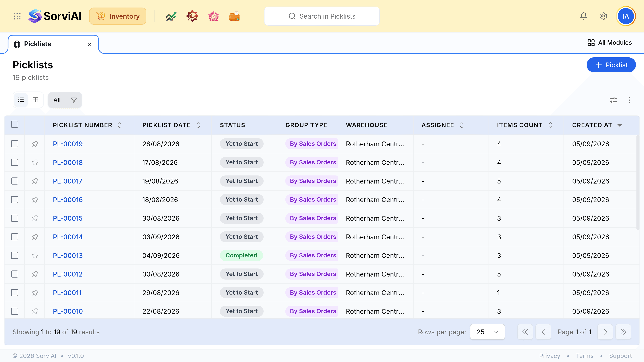Open the pink alarm clock module icon
This screenshot has width=644, height=362.
point(213,16)
